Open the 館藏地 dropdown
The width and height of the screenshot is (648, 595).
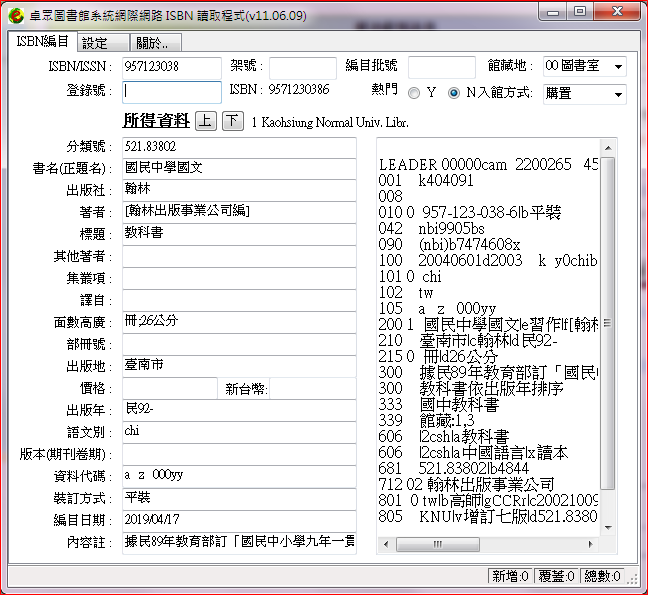(x=584, y=67)
